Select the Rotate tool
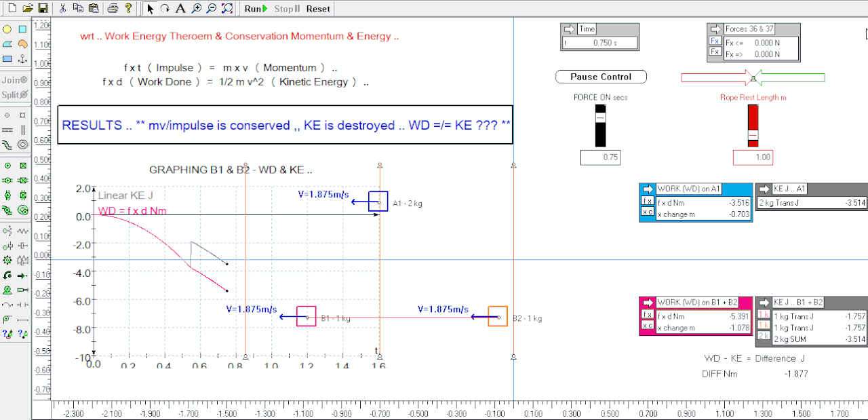 pyautogui.click(x=165, y=8)
